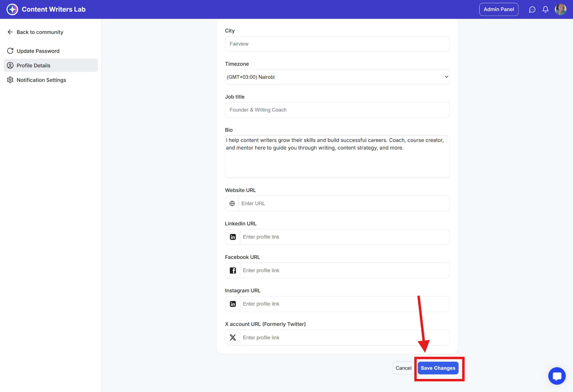Click the globe icon beside Website URL
573x392 pixels.
point(232,204)
